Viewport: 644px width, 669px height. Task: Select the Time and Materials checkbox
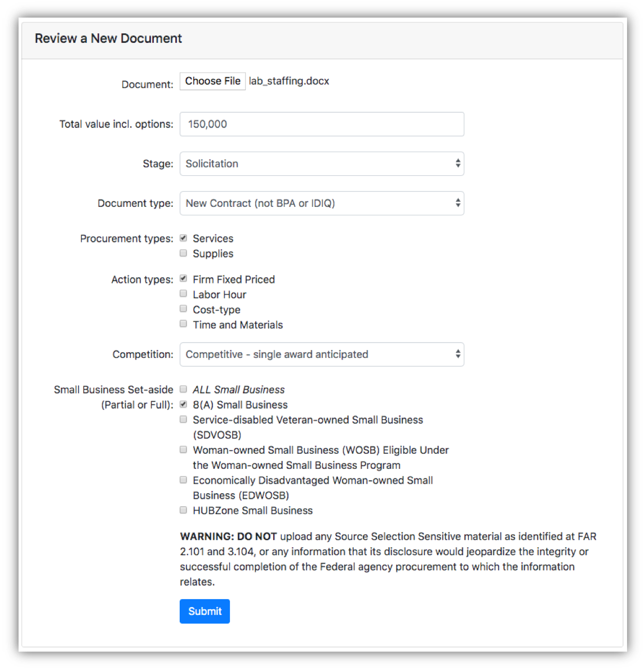(x=183, y=324)
